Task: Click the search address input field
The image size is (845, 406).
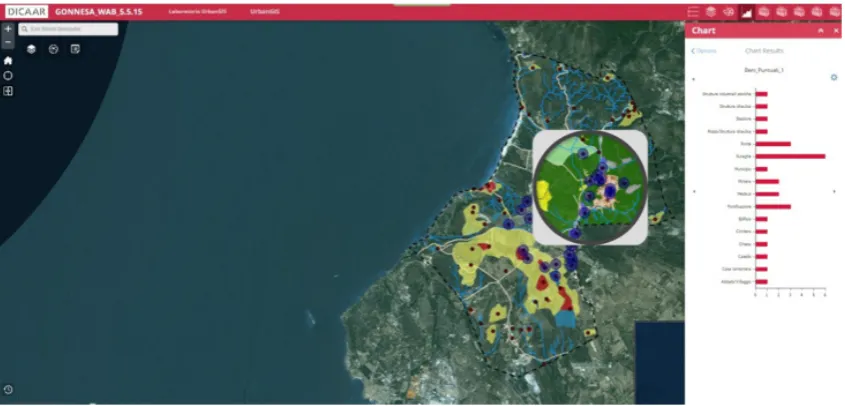Action: click(x=68, y=29)
